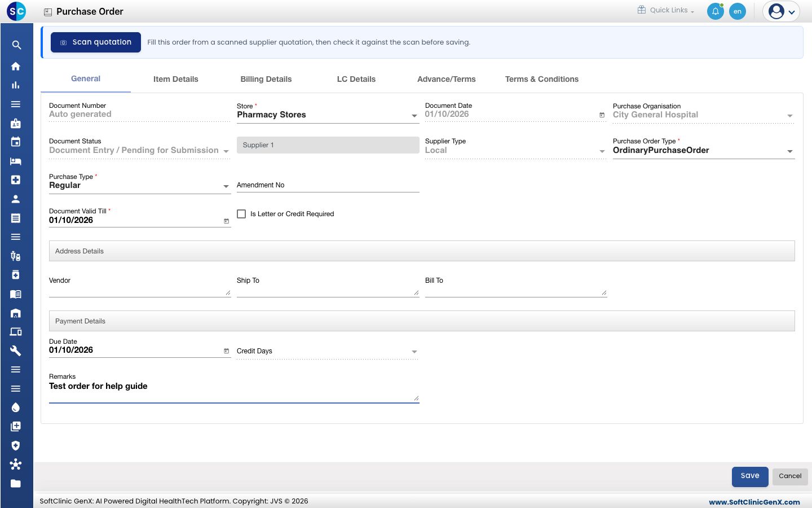The width and height of the screenshot is (812, 508).
Task: Open the LC Details tab
Action: [x=356, y=79]
